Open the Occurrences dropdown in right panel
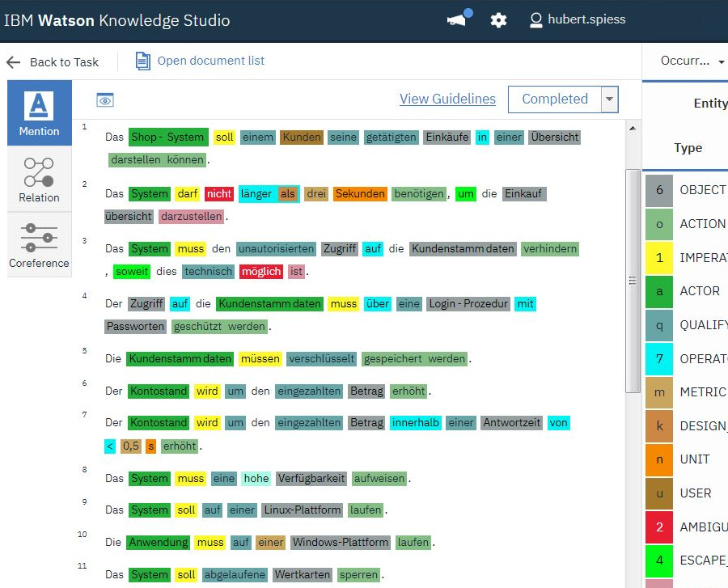 tap(692, 61)
